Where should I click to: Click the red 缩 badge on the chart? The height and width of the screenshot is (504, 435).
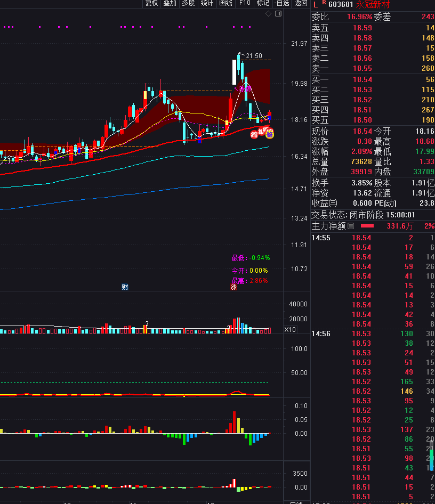tap(254, 134)
